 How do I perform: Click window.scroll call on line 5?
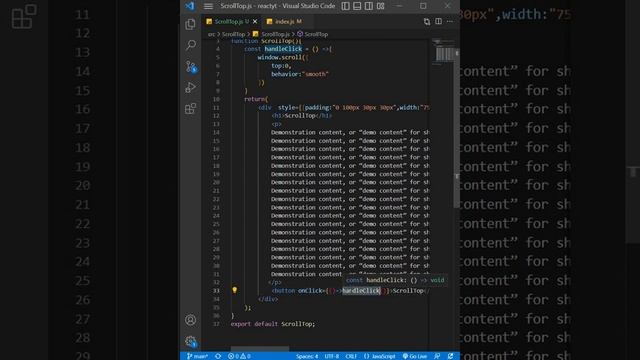pos(282,58)
